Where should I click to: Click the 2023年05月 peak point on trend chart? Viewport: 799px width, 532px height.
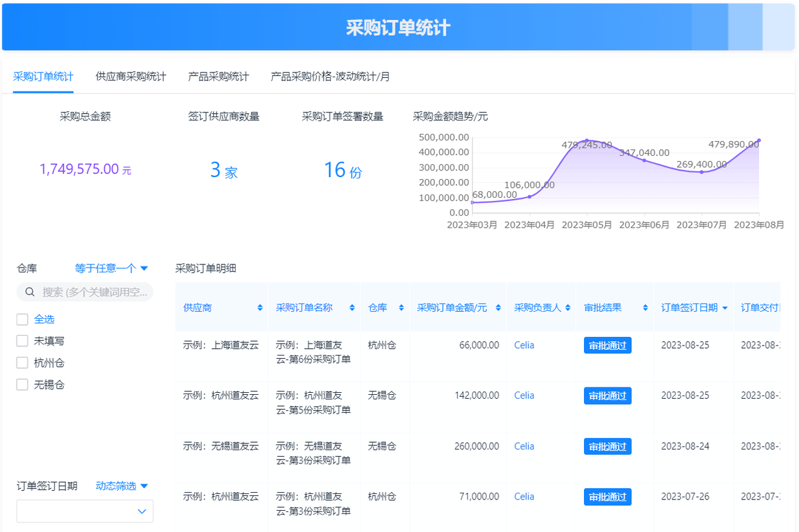tap(587, 140)
